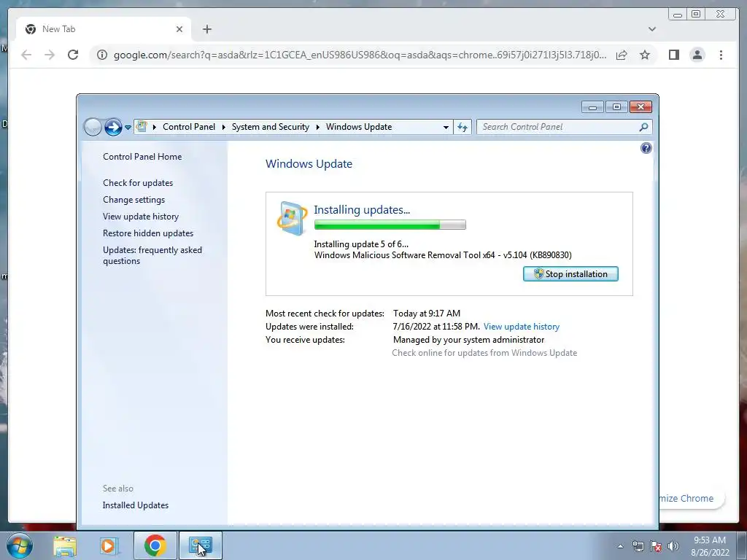The height and width of the screenshot is (560, 747).
Task: Open Installed Updates under See also
Action: 135,505
